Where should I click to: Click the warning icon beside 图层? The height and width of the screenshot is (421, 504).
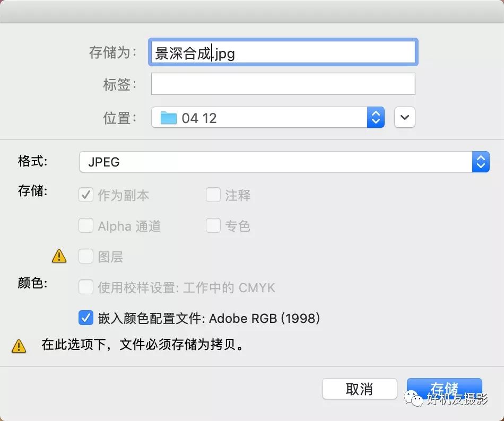[x=59, y=256]
